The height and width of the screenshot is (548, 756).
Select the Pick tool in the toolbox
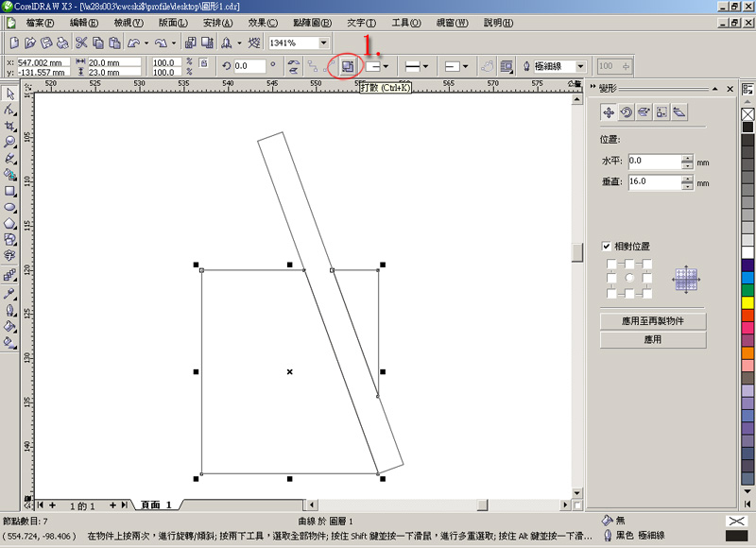(9, 94)
